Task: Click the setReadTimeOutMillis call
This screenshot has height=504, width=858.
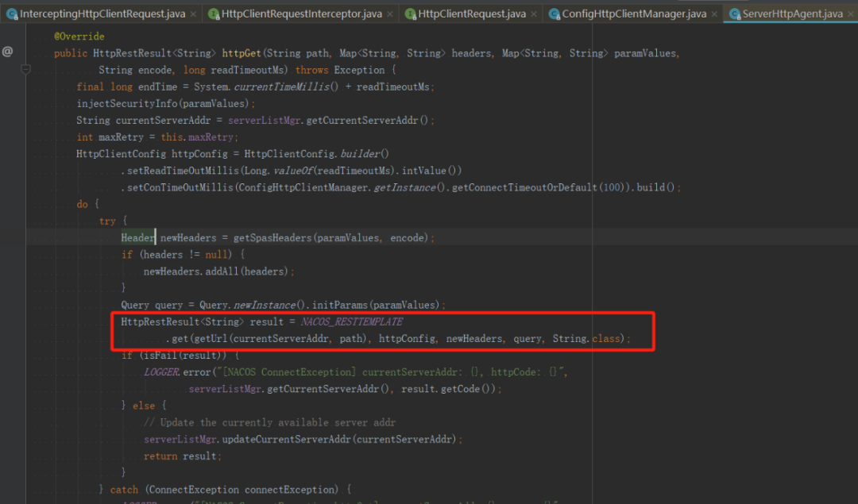Action: 183,171
